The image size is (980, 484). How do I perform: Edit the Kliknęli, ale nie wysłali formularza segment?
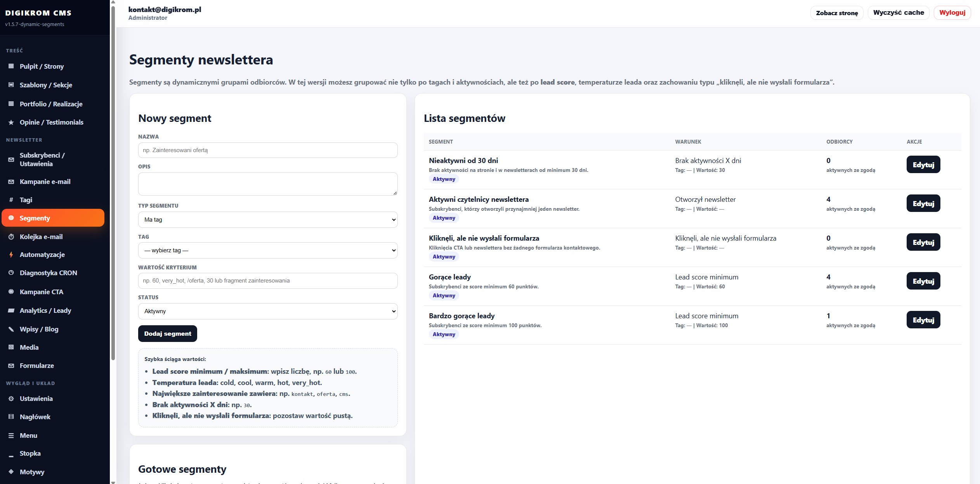[923, 242]
